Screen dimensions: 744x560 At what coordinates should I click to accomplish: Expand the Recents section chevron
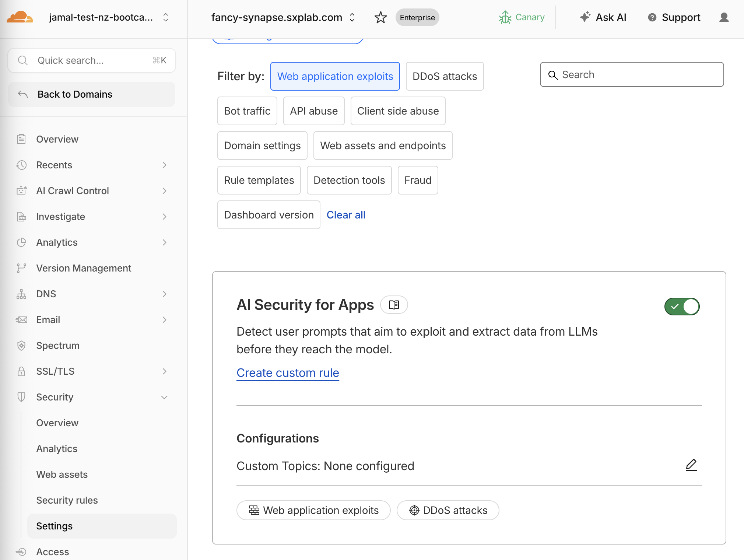164,165
